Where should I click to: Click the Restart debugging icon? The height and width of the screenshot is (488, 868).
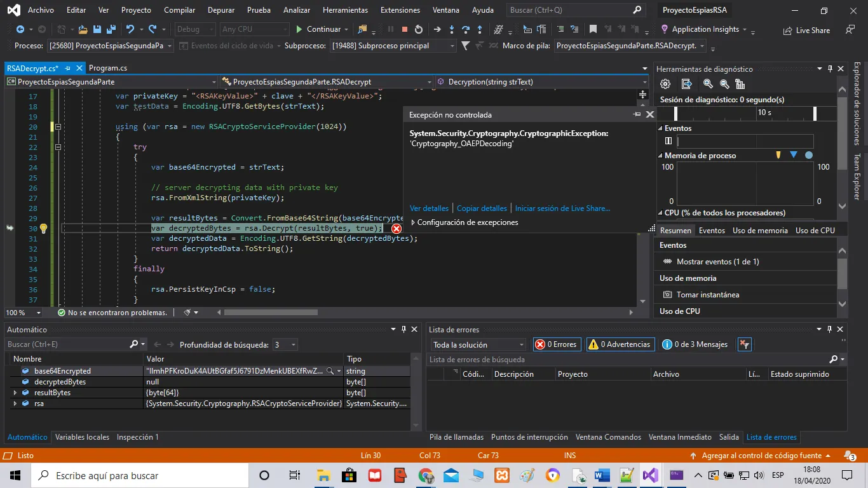point(418,29)
